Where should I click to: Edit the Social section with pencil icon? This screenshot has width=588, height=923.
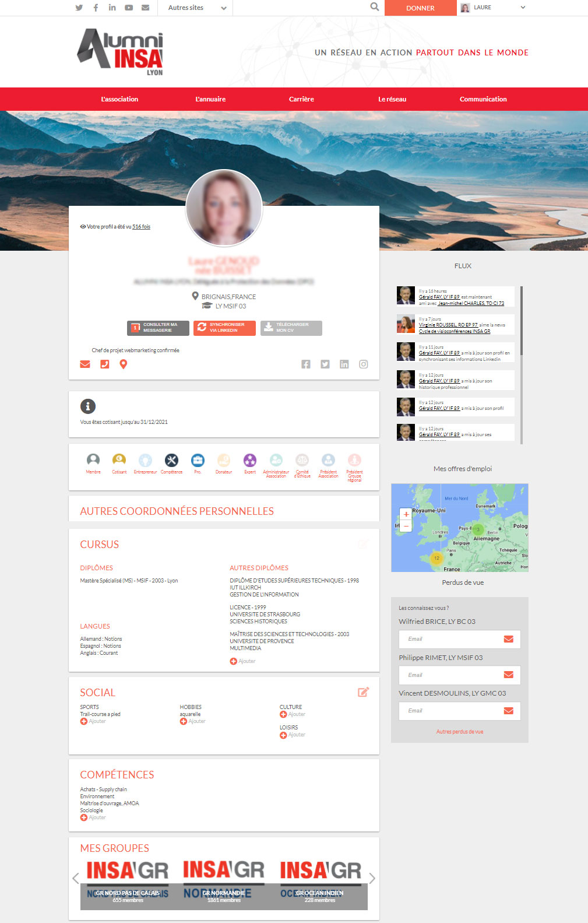(x=363, y=692)
